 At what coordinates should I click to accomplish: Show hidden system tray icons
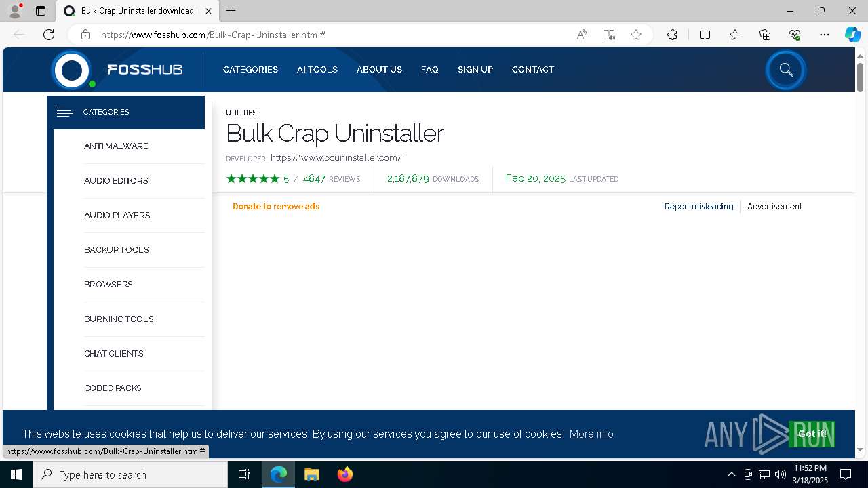pos(731,474)
